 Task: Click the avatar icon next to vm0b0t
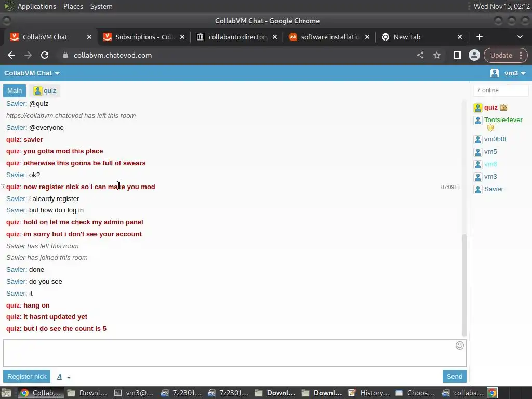[478, 139]
